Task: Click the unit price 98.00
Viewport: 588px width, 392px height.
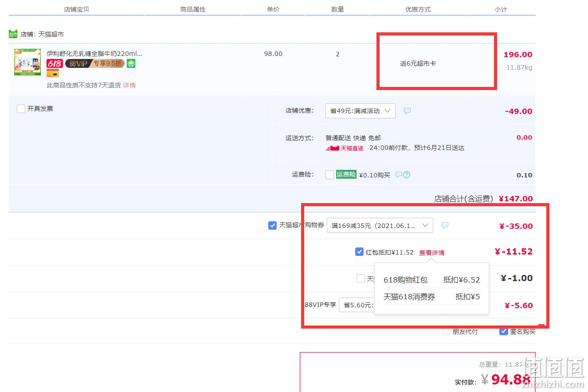Action: (273, 54)
